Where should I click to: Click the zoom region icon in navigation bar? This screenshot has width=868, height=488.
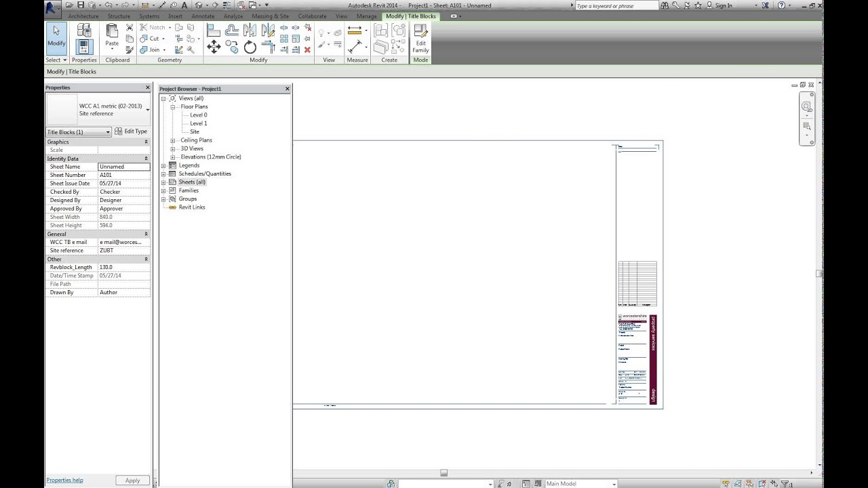(806, 126)
